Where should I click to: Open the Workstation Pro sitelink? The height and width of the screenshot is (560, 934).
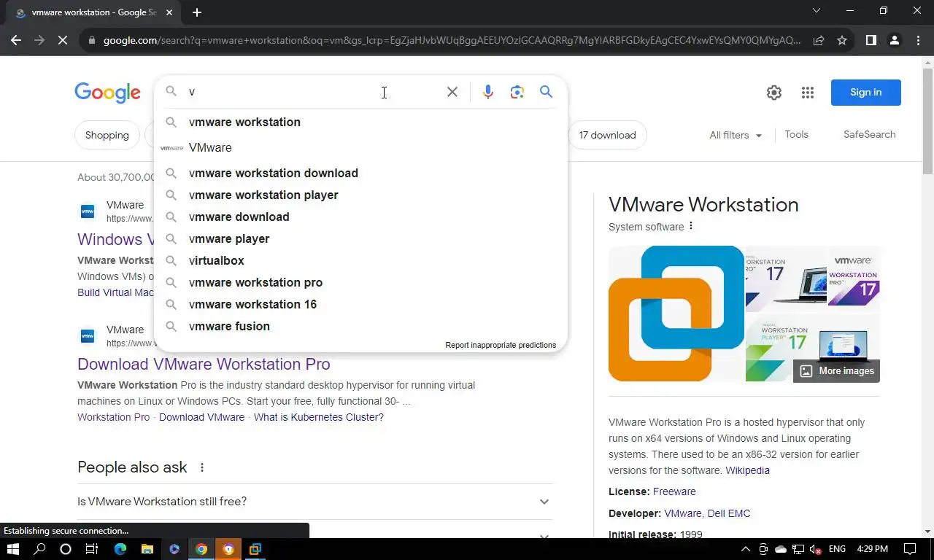(x=113, y=417)
